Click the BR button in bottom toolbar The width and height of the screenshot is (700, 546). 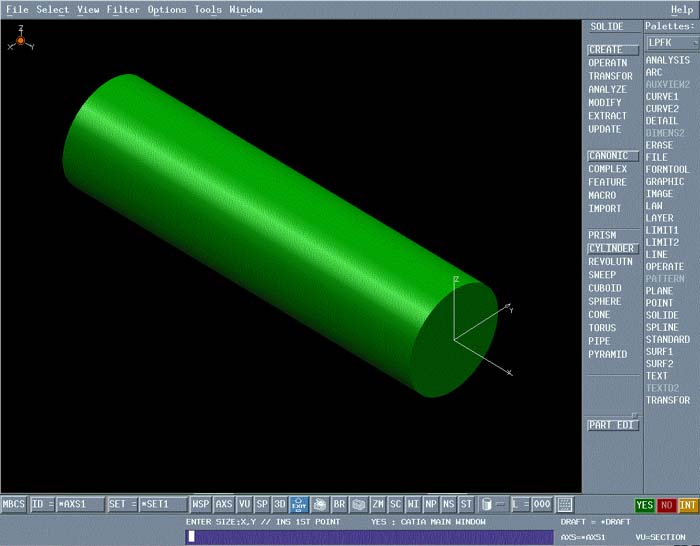(339, 504)
